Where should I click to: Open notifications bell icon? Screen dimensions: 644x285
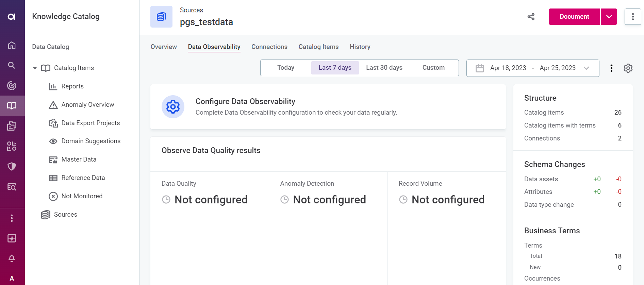(x=12, y=258)
